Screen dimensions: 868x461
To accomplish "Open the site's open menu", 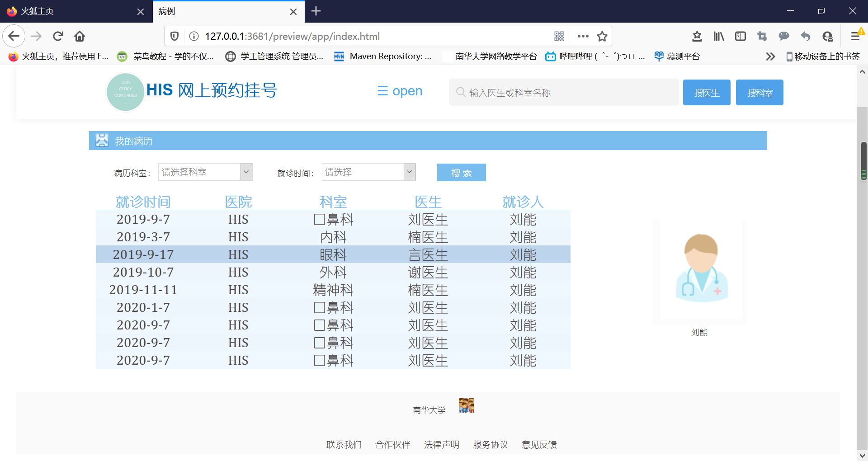I will pos(399,91).
